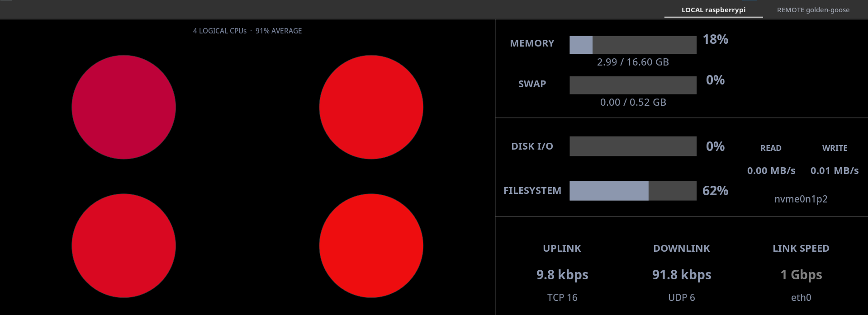Viewport: 868px width, 315px height.
Task: Open the REMOTE golden-goose tab
Action: [x=813, y=10]
